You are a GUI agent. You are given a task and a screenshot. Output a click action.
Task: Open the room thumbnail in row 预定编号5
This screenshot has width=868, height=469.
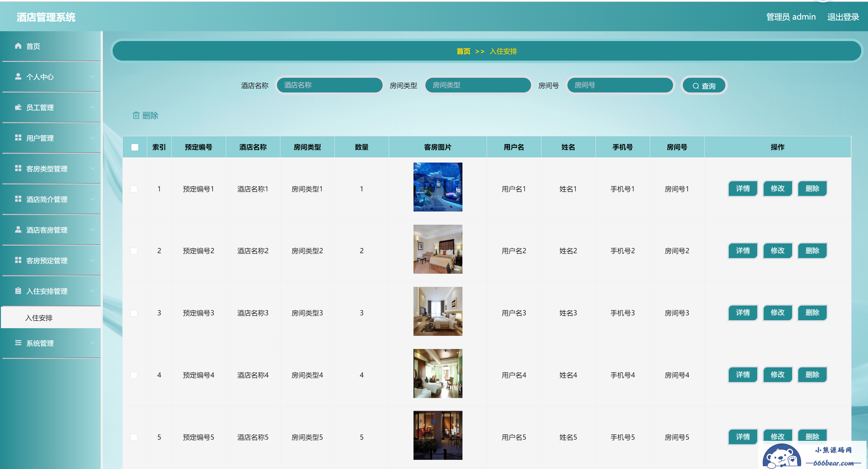tap(438, 435)
